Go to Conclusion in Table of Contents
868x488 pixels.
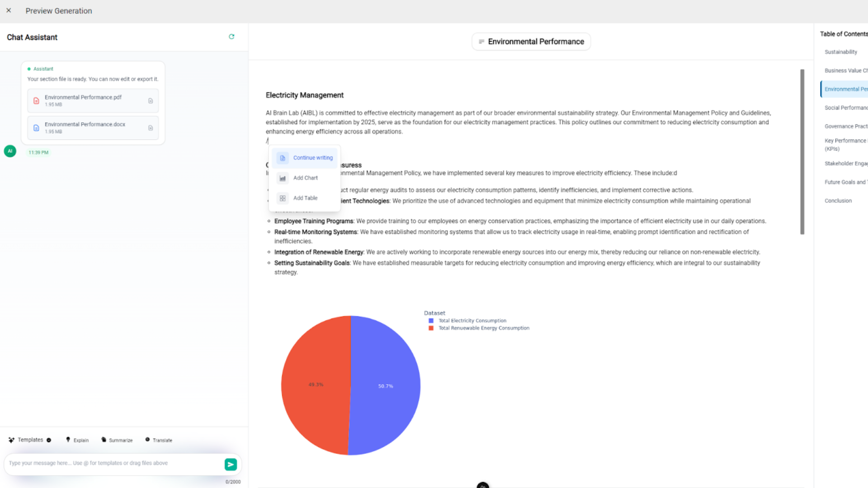pyautogui.click(x=838, y=201)
